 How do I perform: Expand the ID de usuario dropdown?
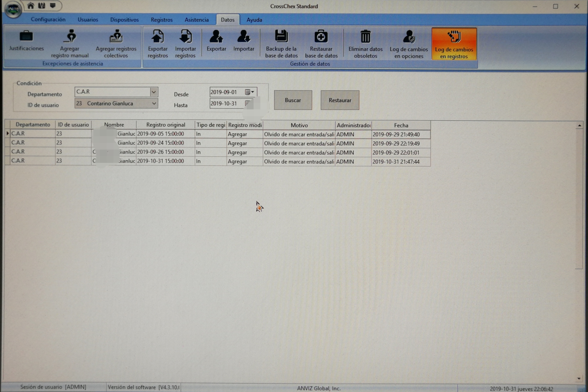point(154,103)
